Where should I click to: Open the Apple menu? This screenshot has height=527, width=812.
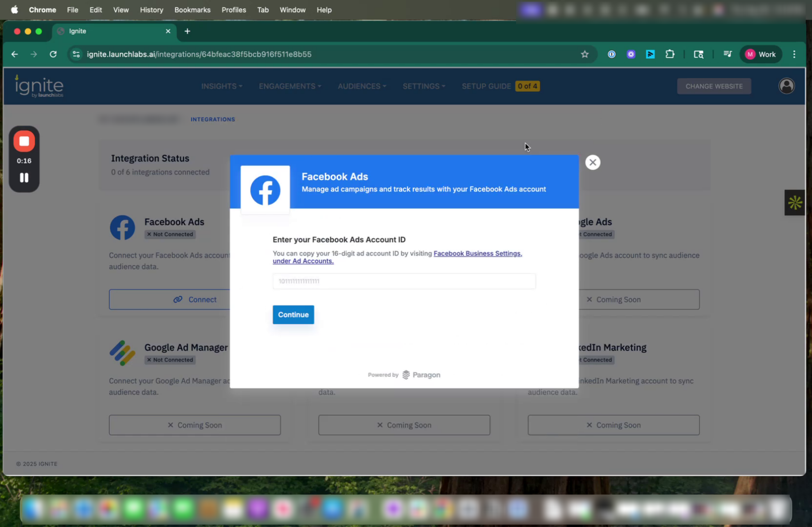14,10
